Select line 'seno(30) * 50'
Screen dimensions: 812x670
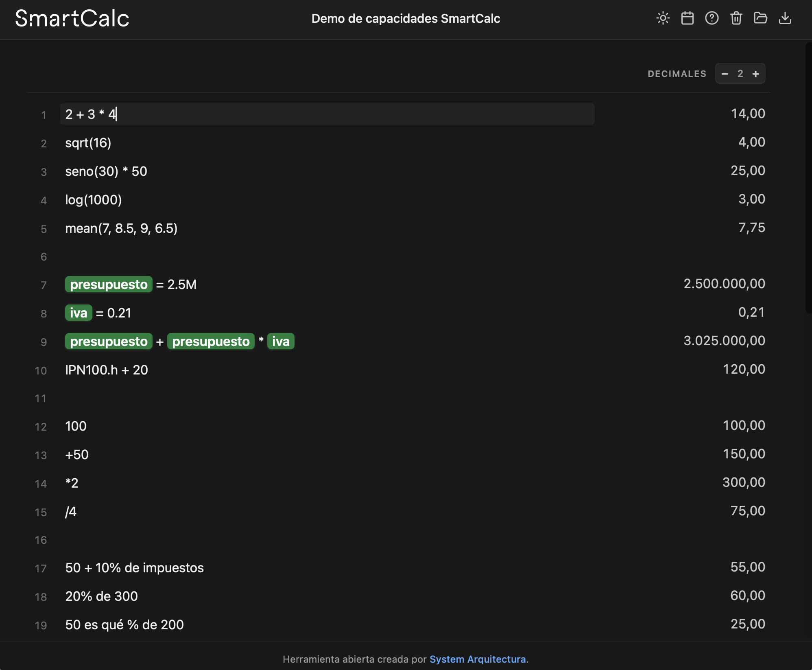click(327, 171)
